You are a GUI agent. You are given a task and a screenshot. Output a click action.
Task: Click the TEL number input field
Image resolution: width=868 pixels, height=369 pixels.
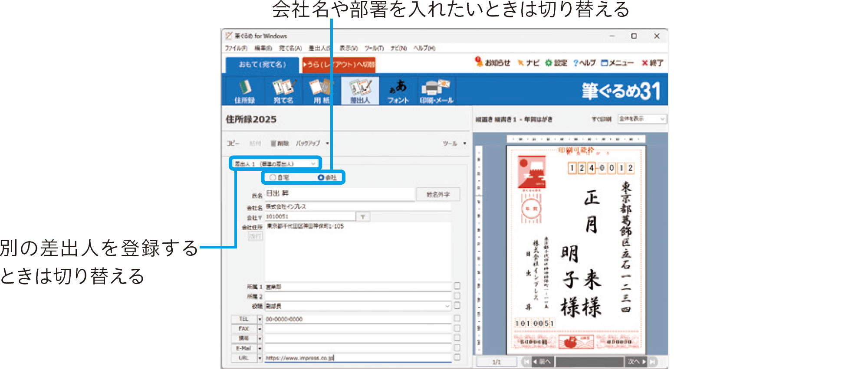[358, 319]
